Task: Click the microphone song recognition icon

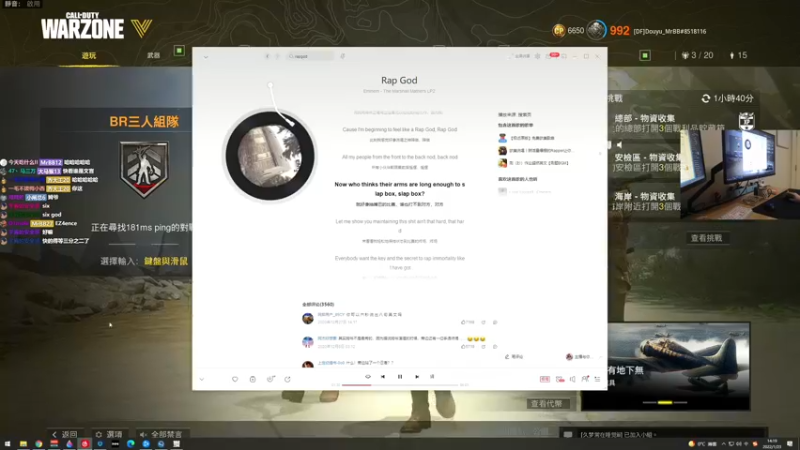Action: pos(343,56)
